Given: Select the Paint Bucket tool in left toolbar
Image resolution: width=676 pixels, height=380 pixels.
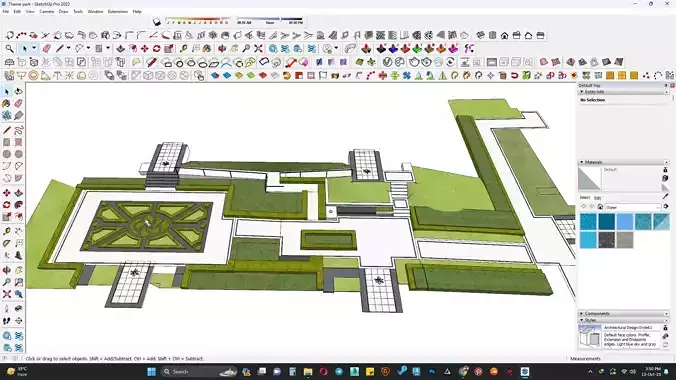Looking at the screenshot, I should coord(6,104).
